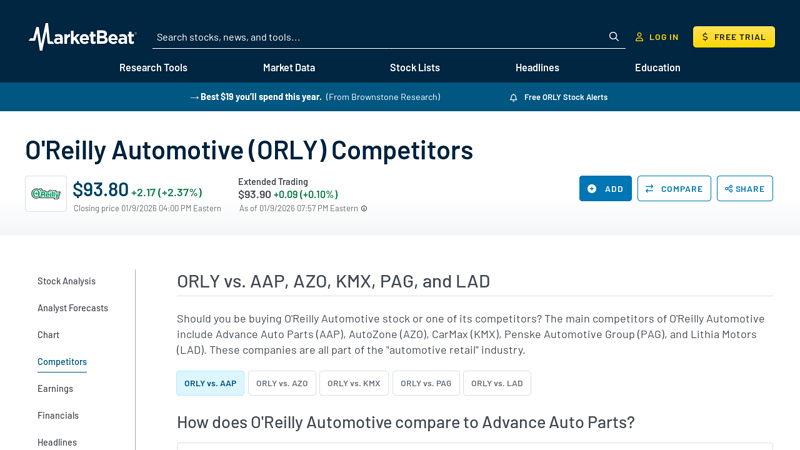800x450 pixels.
Task: Add ORLY with the Add button
Action: 605,189
